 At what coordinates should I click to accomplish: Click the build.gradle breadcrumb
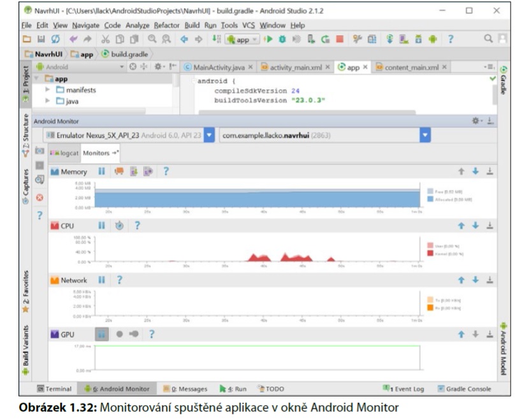click(125, 54)
